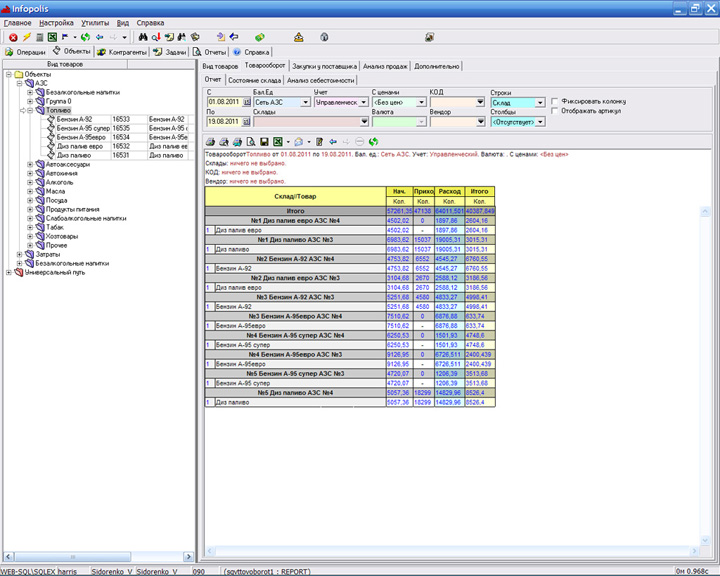Open the calculator icon in main toolbar

40,37
